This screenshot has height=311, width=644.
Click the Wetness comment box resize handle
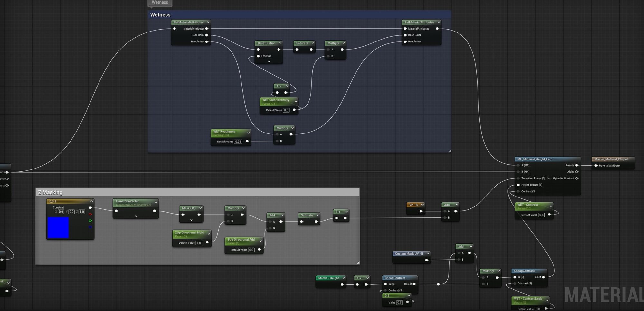450,151
